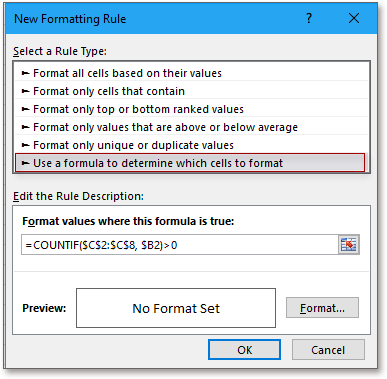387x379 pixels.
Task: Pick 'Format only unique or duplicate values'
Action: [192, 145]
